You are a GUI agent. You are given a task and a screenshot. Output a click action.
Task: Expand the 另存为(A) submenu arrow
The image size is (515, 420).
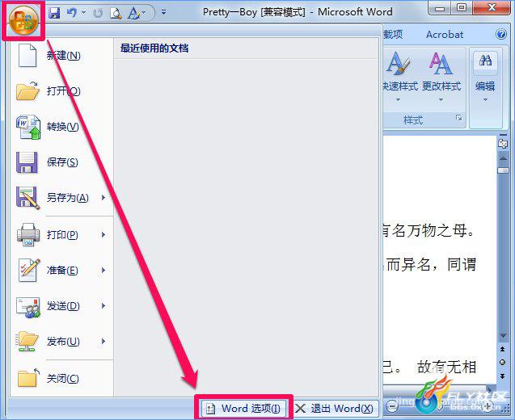pos(103,198)
